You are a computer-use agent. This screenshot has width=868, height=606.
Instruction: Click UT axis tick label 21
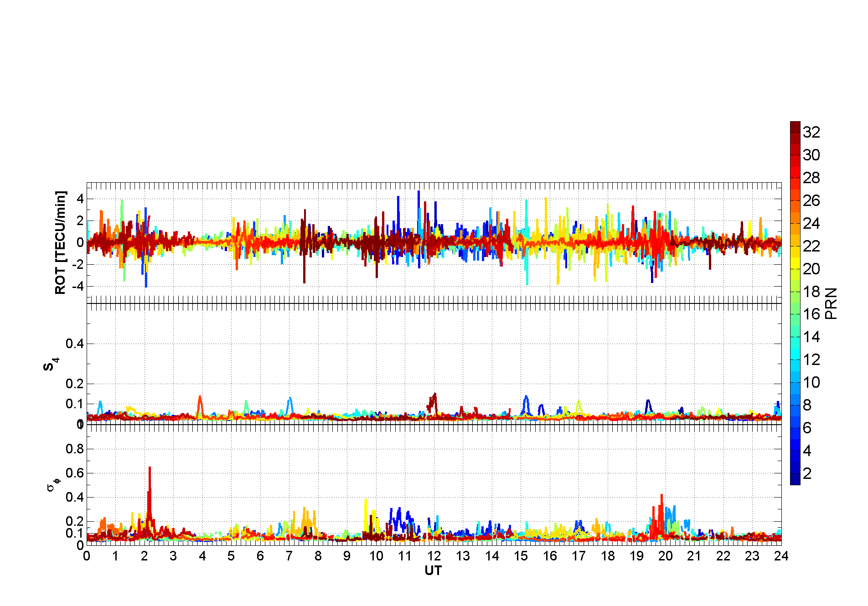(694, 556)
